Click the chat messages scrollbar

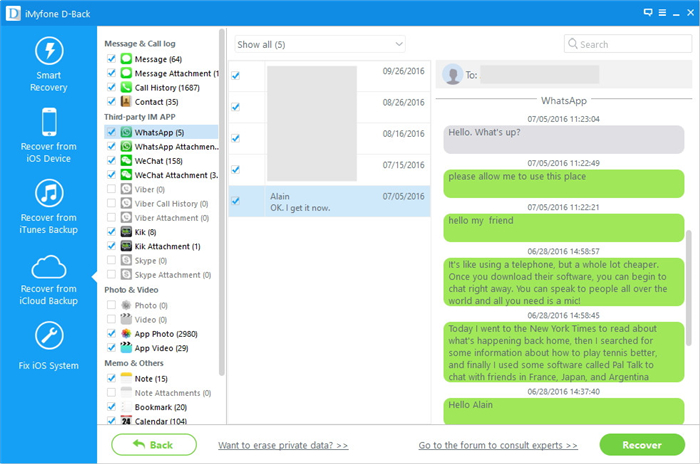(x=688, y=288)
